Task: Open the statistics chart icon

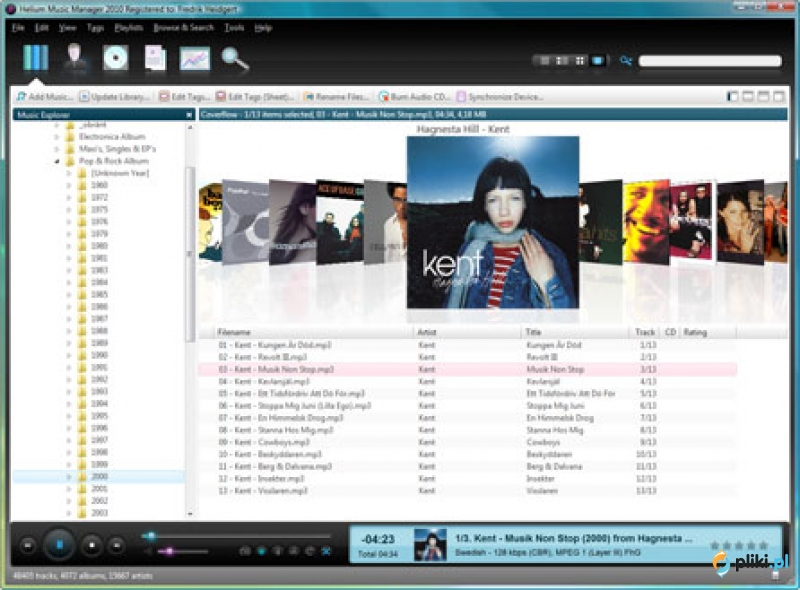Action: tap(195, 59)
